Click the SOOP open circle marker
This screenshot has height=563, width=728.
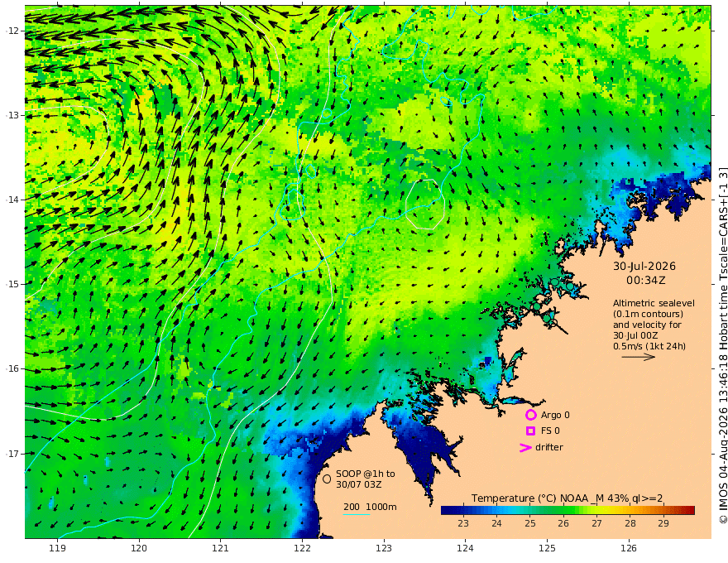pyautogui.click(x=327, y=479)
